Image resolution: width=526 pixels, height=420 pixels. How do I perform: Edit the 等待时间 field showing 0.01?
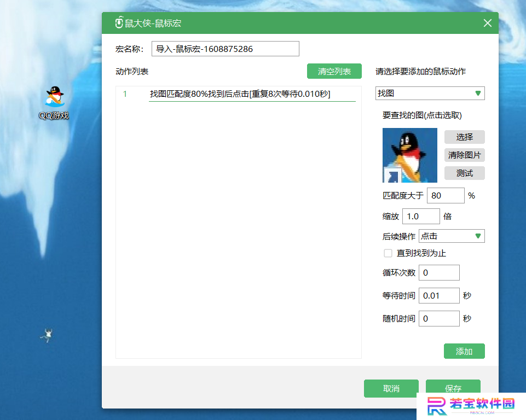click(x=439, y=295)
